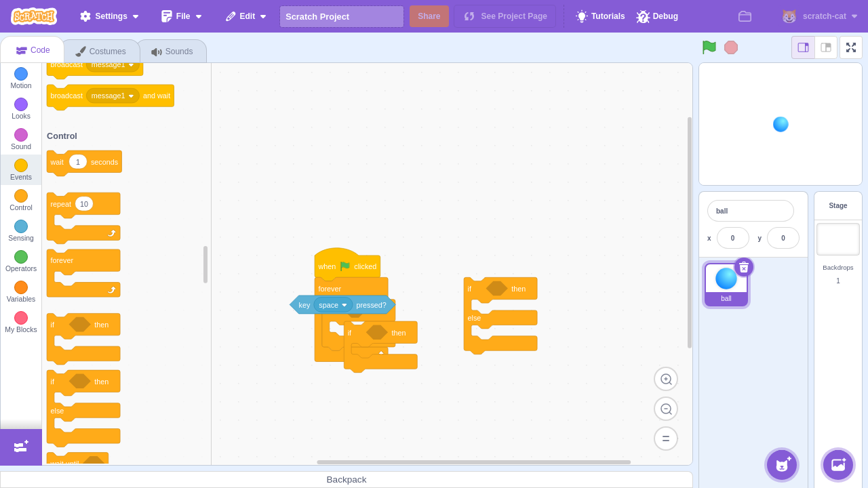Click the workspace vertical scrollbar

pyautogui.click(x=690, y=232)
